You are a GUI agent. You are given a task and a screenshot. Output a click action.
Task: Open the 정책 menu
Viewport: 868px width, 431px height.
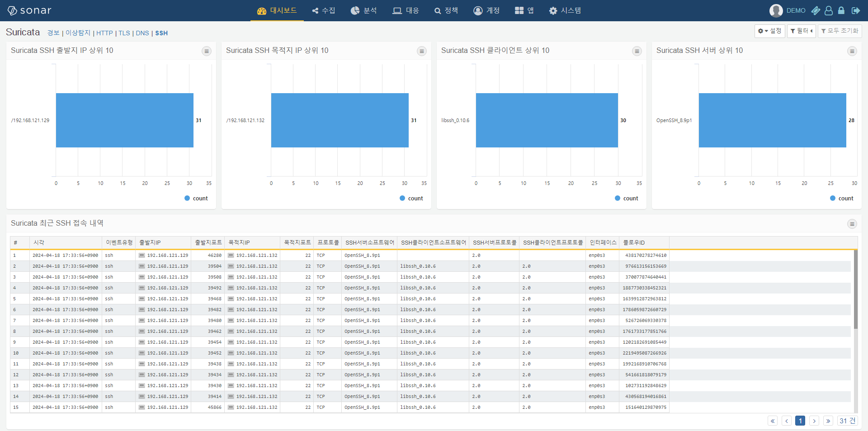[x=446, y=10]
